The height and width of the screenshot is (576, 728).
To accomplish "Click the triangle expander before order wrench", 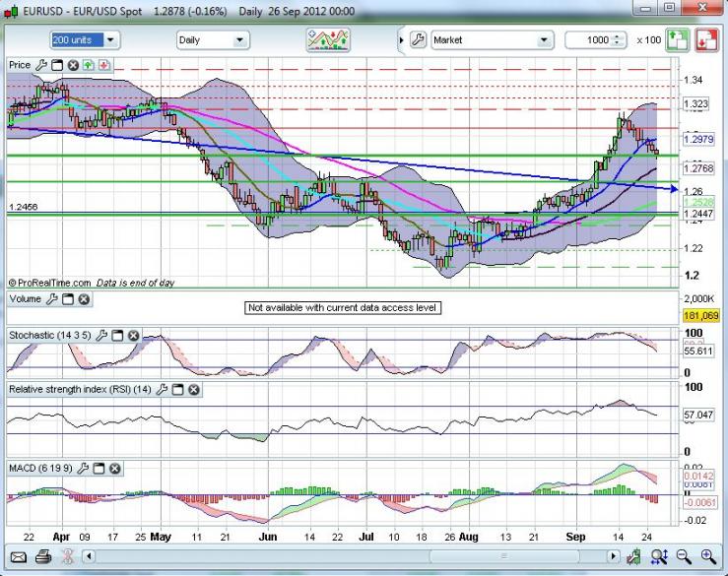I will [402, 40].
